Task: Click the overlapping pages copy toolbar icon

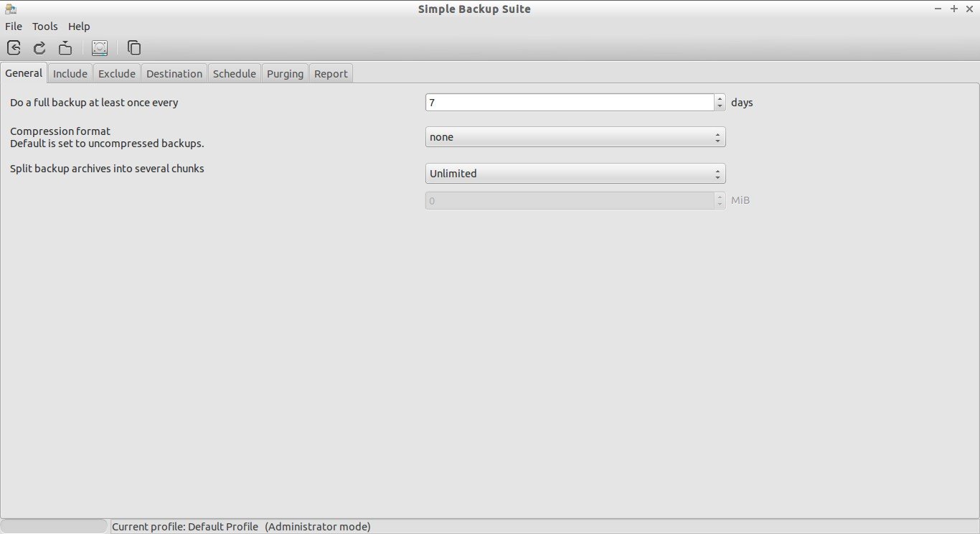Action: point(134,48)
